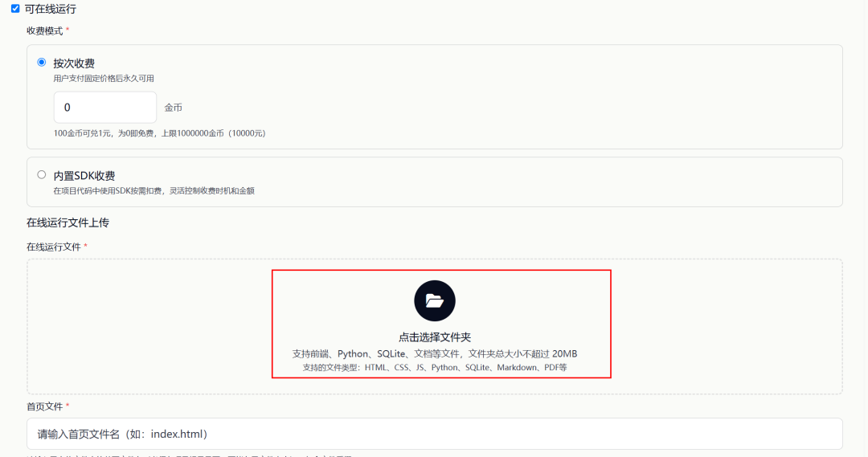Click the 首页文件 field label
This screenshot has width=868, height=457.
pyautogui.click(x=45, y=406)
